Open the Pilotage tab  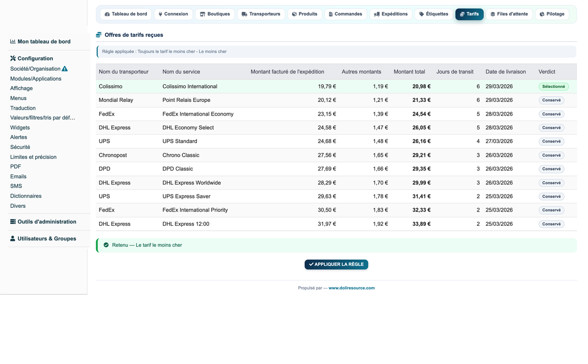pyautogui.click(x=552, y=14)
